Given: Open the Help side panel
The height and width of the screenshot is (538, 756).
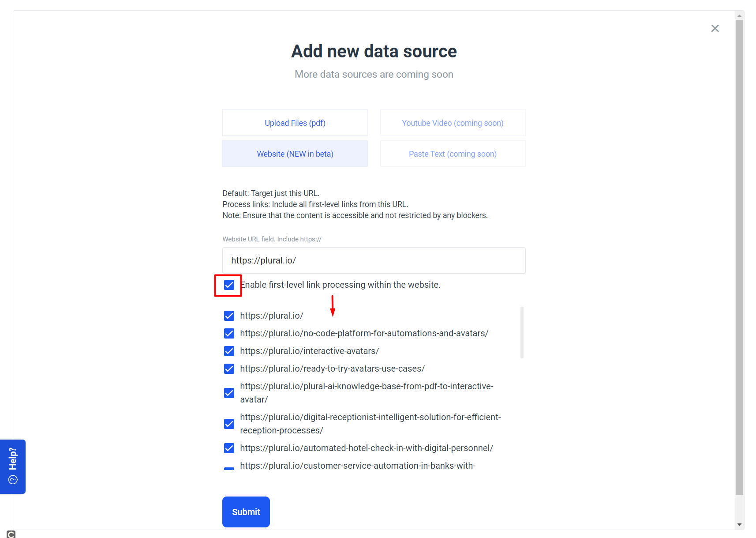Looking at the screenshot, I should [x=13, y=467].
